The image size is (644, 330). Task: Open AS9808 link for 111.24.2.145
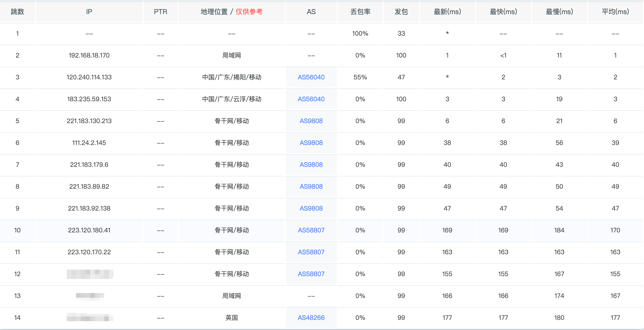click(311, 143)
